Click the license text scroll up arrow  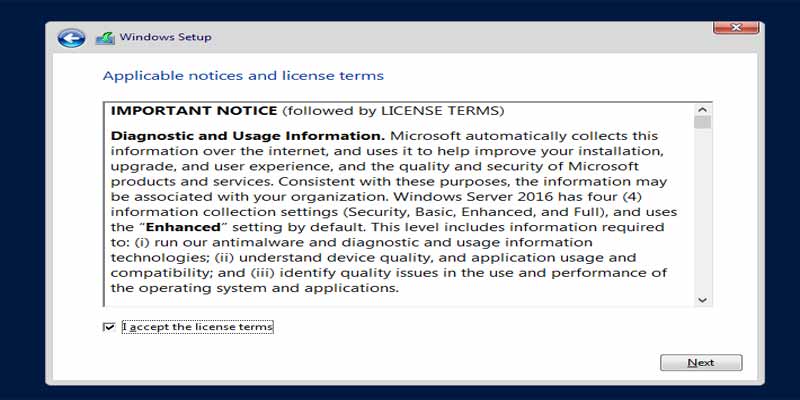[x=702, y=109]
